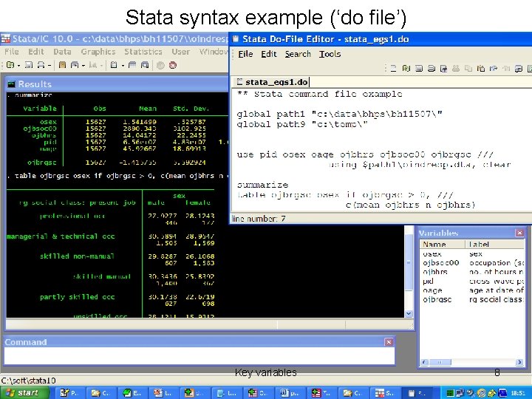
Task: Open File menu in Stata main window
Action: point(12,52)
